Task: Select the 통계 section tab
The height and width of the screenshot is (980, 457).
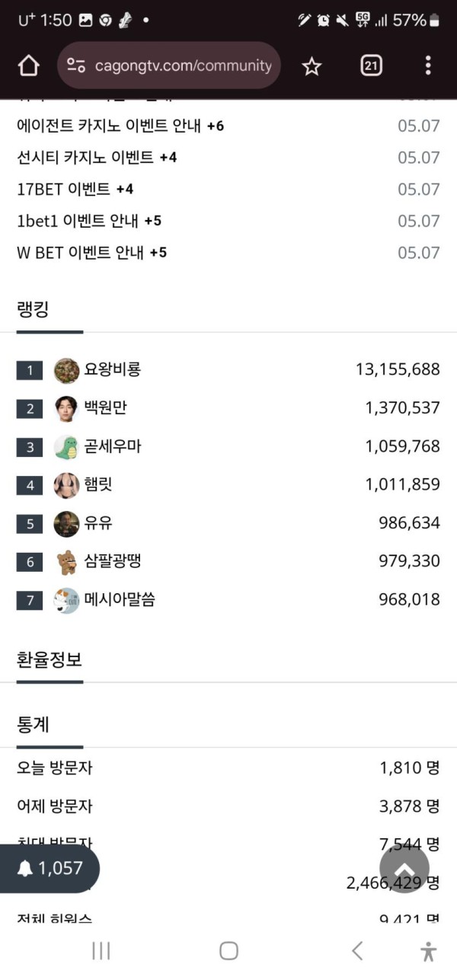Action: click(x=33, y=724)
